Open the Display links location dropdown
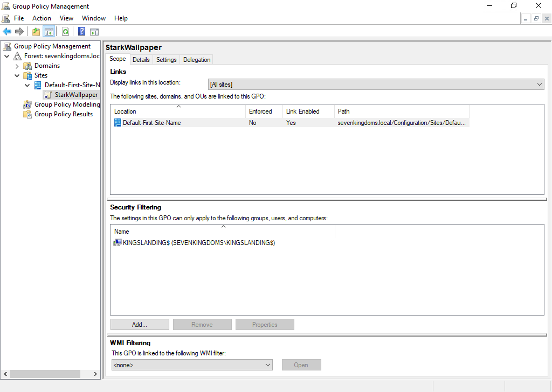 point(376,85)
